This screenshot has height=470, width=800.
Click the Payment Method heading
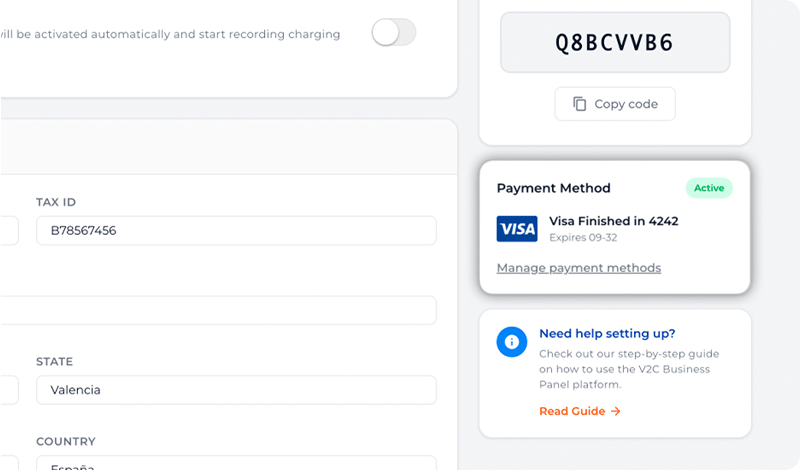tap(553, 188)
